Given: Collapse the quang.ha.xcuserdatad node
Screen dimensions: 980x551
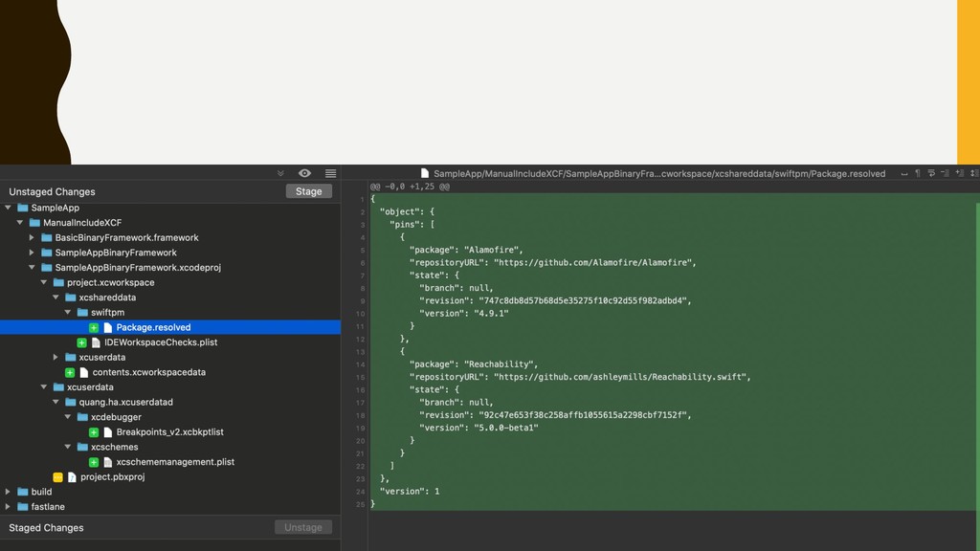Looking at the screenshot, I should coord(56,403).
